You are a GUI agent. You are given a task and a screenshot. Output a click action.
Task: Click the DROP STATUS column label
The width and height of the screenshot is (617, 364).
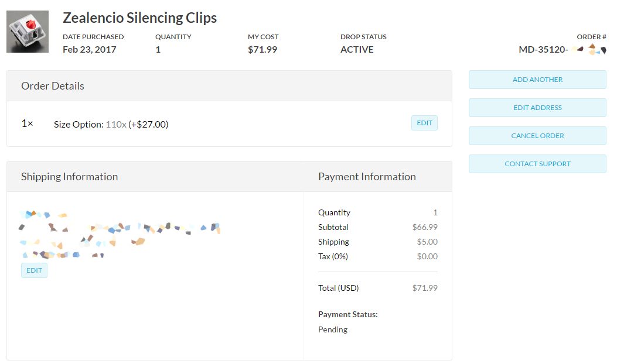click(x=363, y=37)
